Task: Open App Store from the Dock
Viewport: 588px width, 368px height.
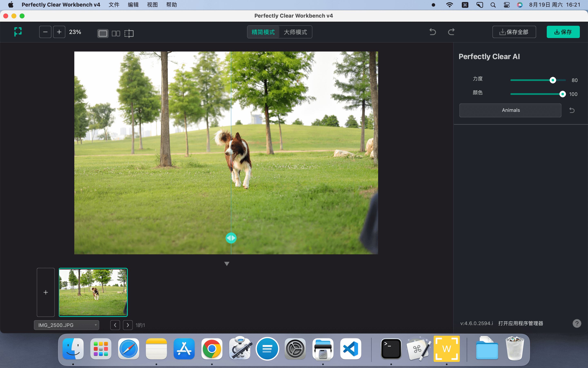Action: click(184, 349)
